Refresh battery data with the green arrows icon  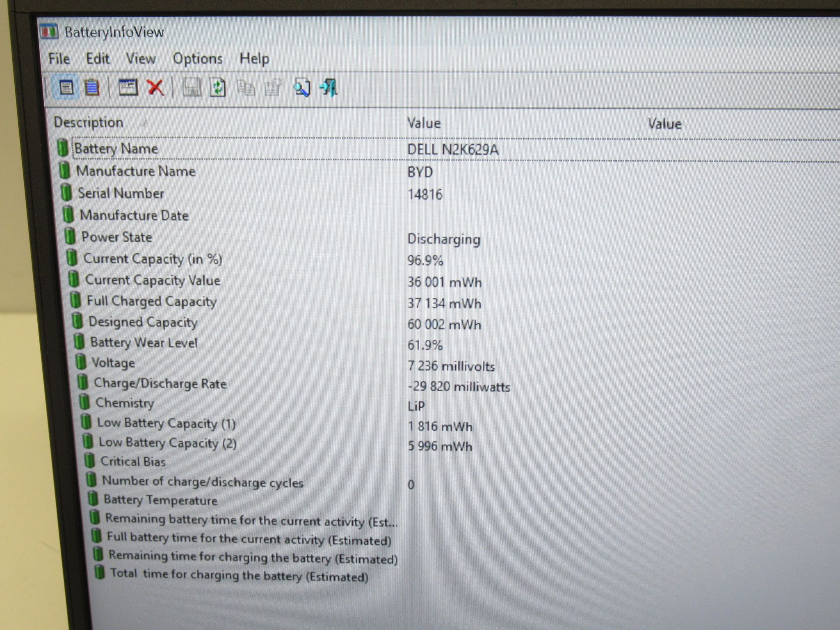[218, 87]
